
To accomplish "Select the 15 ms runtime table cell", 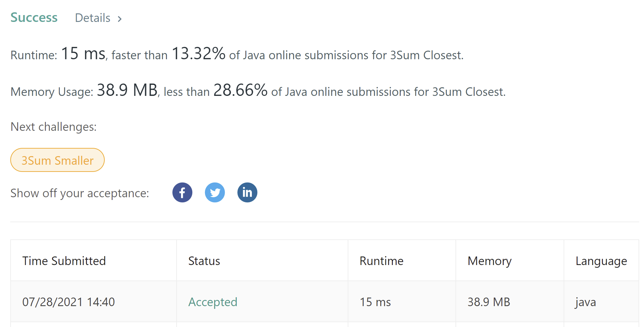I will (x=375, y=302).
